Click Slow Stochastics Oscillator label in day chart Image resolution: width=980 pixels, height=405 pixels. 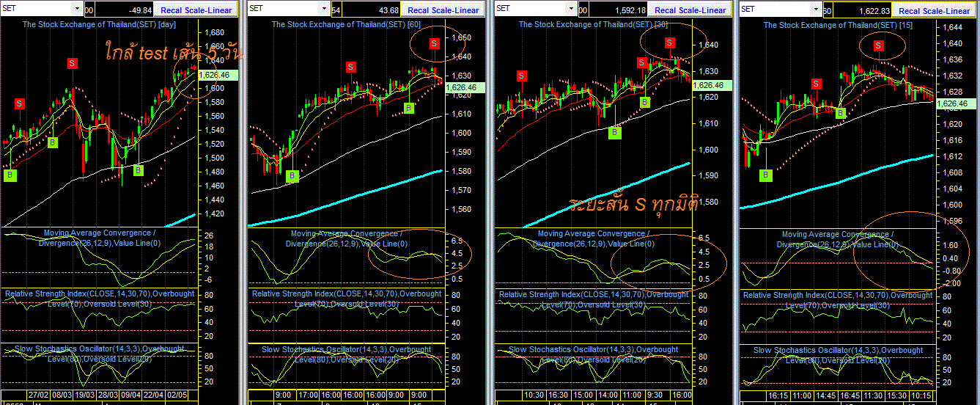100,354
